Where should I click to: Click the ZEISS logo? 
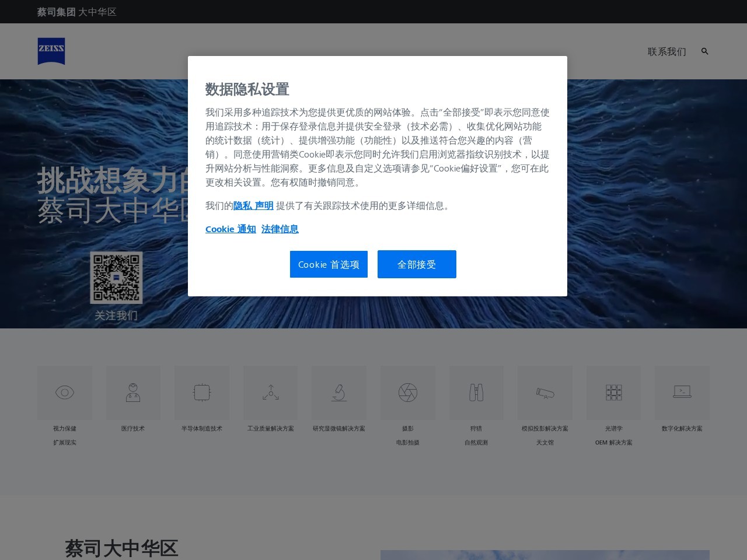click(51, 51)
